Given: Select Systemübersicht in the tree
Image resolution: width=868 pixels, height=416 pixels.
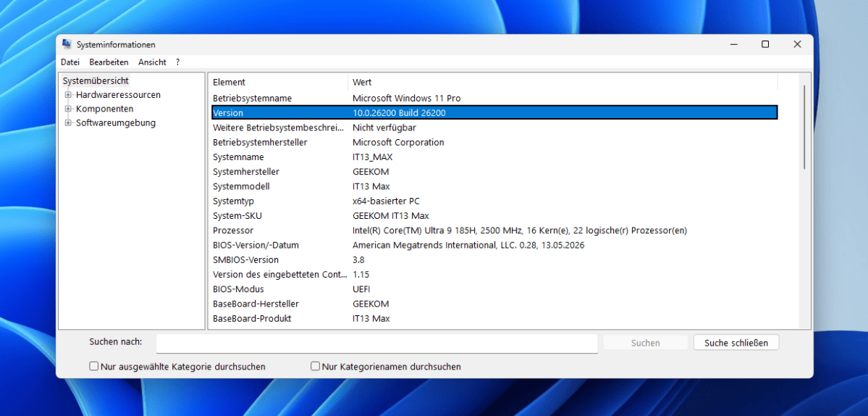Looking at the screenshot, I should pyautogui.click(x=96, y=81).
